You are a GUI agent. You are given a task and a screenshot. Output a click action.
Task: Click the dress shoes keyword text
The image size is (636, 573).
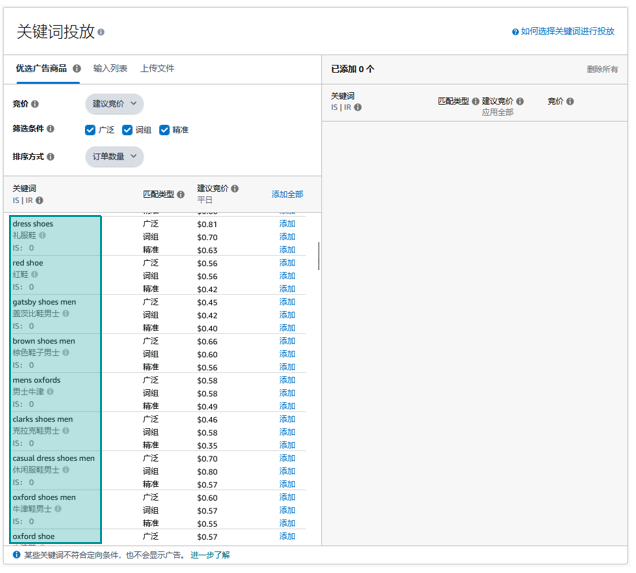coord(33,224)
